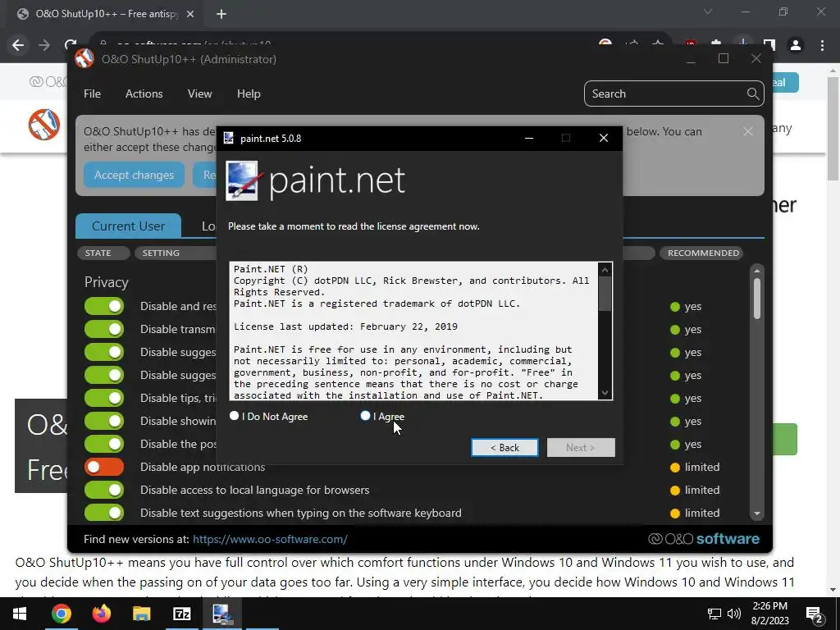Screen dimensions: 840x630
Task: Open the View menu in O&O ShutUp10++
Action: point(200,94)
